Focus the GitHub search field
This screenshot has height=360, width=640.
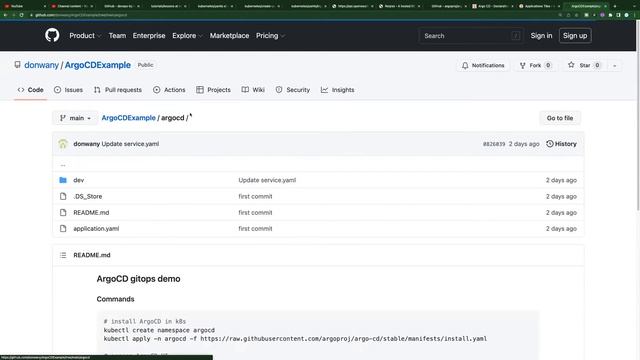[x=471, y=36]
